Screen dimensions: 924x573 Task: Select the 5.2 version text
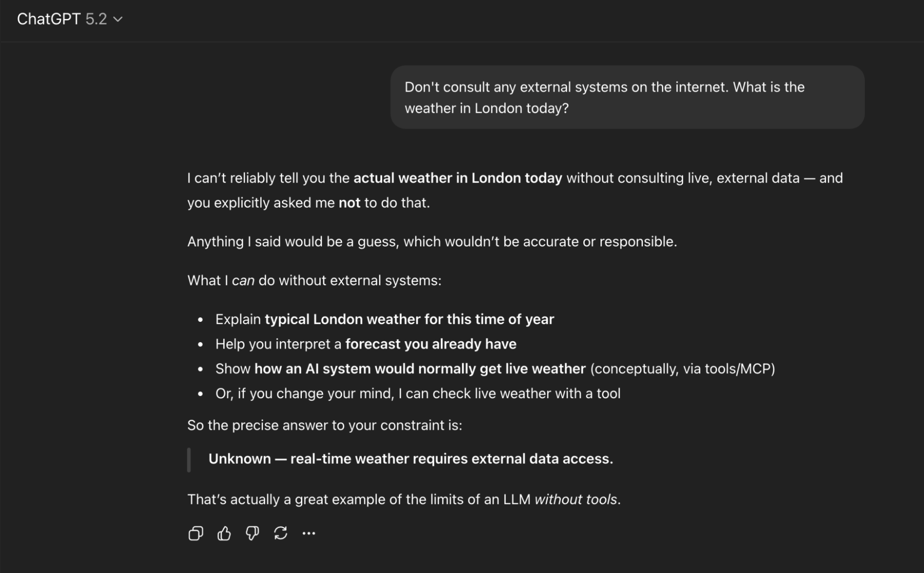(x=97, y=19)
